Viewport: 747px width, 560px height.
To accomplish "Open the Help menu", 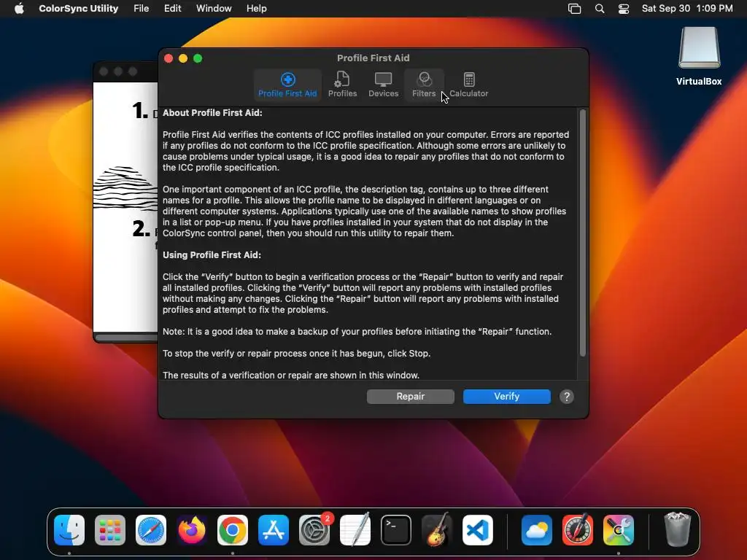I will (x=256, y=9).
